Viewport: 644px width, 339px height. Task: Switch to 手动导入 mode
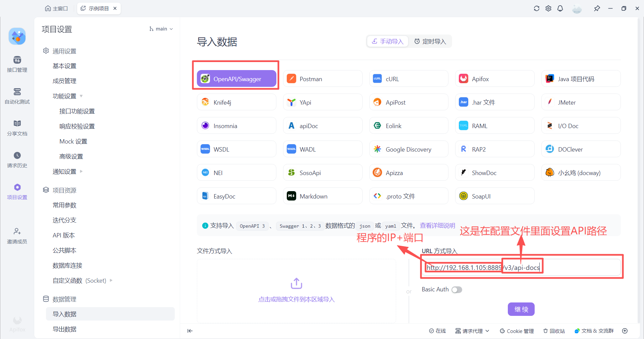[x=387, y=41]
